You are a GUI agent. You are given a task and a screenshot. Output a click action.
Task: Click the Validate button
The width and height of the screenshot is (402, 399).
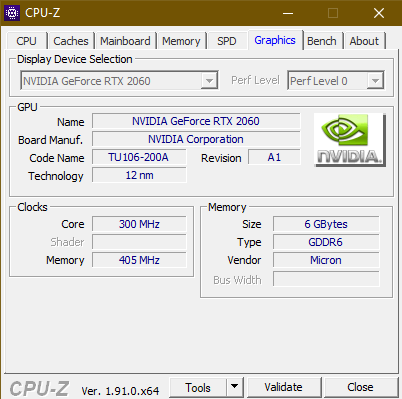pyautogui.click(x=283, y=387)
